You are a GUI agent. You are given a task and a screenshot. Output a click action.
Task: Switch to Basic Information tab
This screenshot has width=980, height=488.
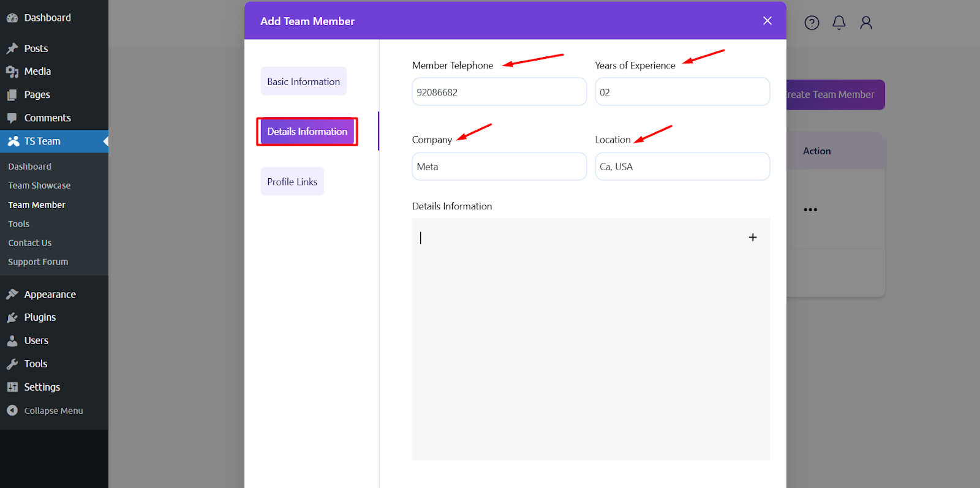tap(303, 81)
